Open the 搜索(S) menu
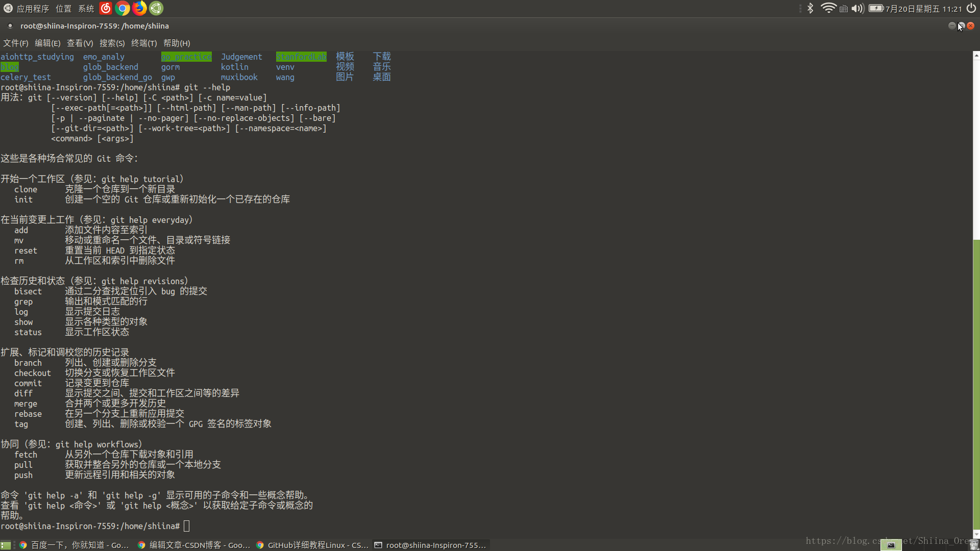Image resolution: width=980 pixels, height=551 pixels. 112,43
